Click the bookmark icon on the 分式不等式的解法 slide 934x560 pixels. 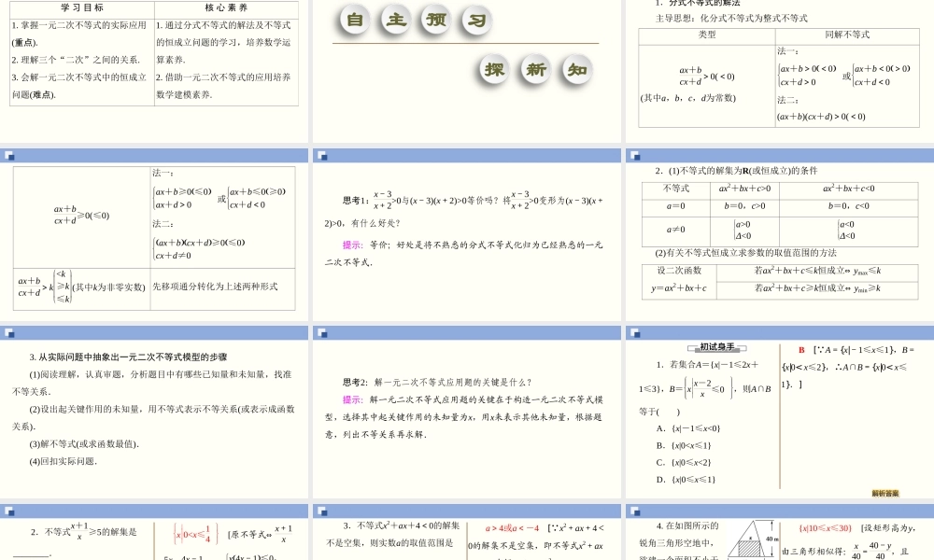point(633,2)
